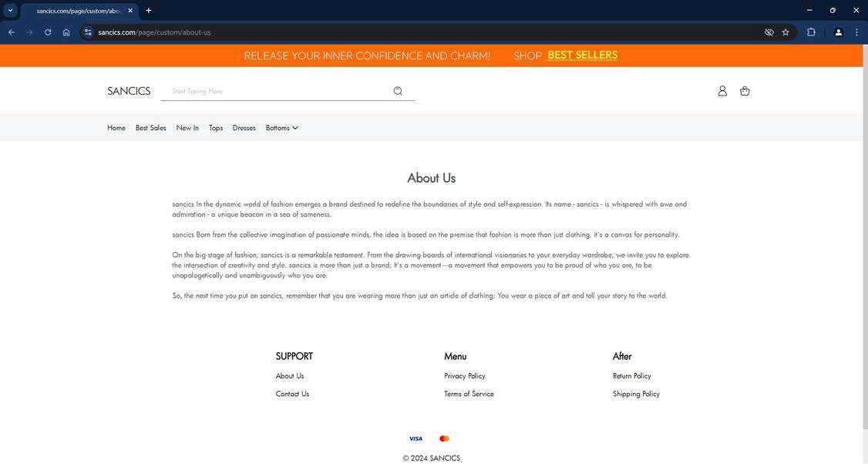The image size is (868, 464).
Task: Click the Visa payment icon
Action: pos(415,438)
